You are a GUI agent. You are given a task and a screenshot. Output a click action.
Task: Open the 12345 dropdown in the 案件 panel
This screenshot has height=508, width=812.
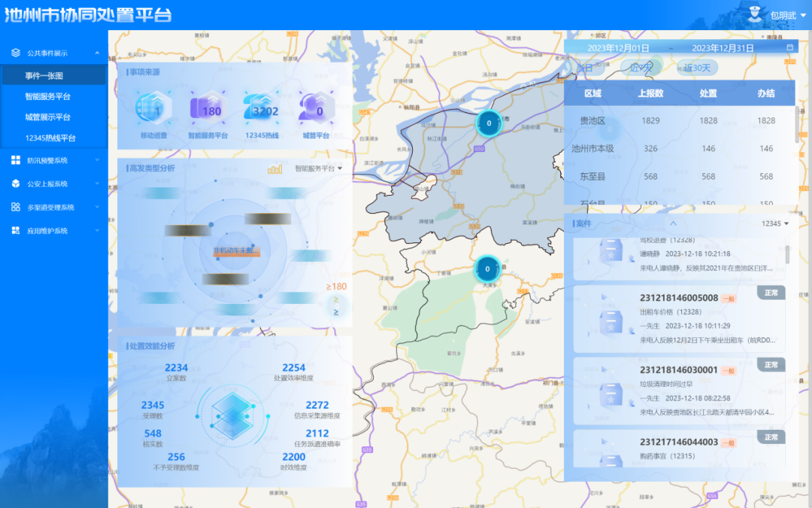click(x=775, y=224)
